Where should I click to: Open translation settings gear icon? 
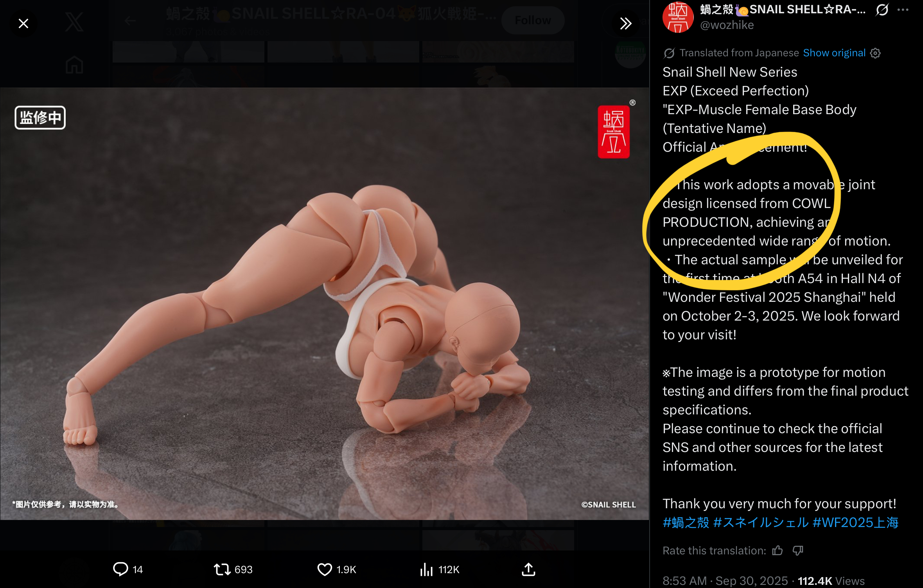875,53
